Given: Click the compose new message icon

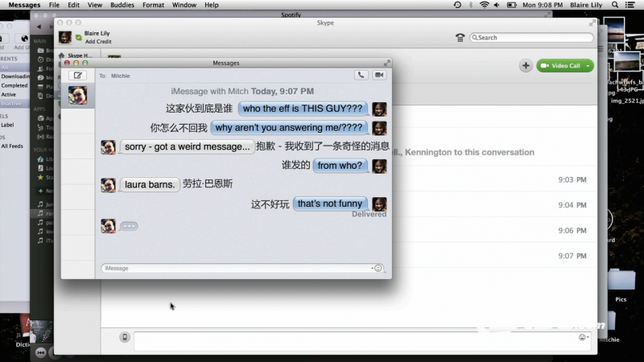Looking at the screenshot, I should click(x=78, y=75).
